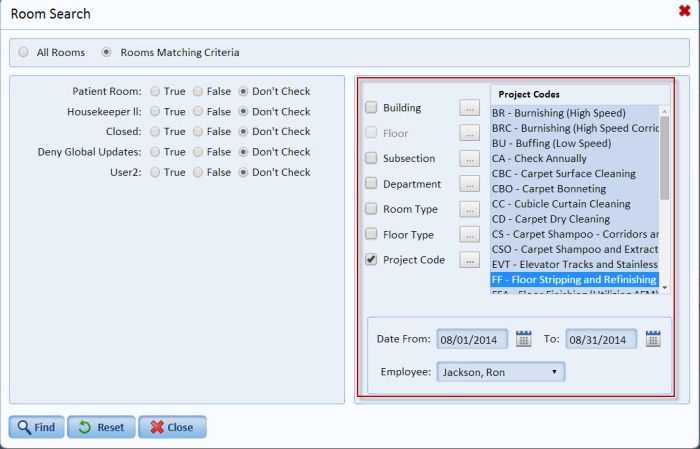
Task: Select CBO - Carpet Bonneting
Action: (x=575, y=189)
